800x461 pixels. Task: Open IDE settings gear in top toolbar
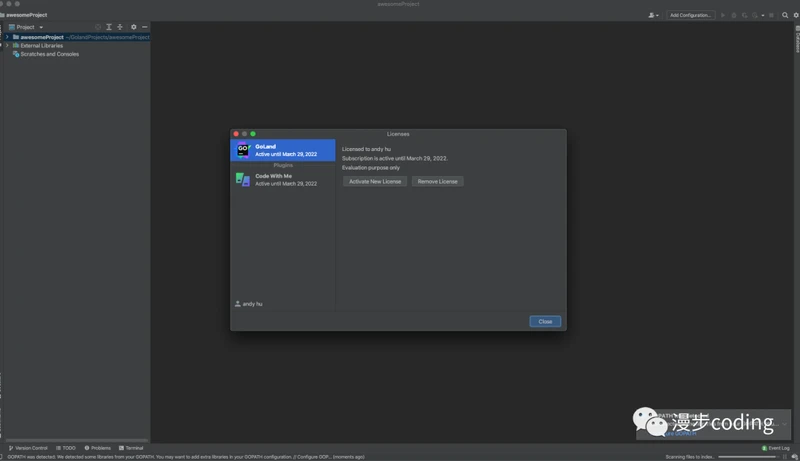(x=795, y=15)
